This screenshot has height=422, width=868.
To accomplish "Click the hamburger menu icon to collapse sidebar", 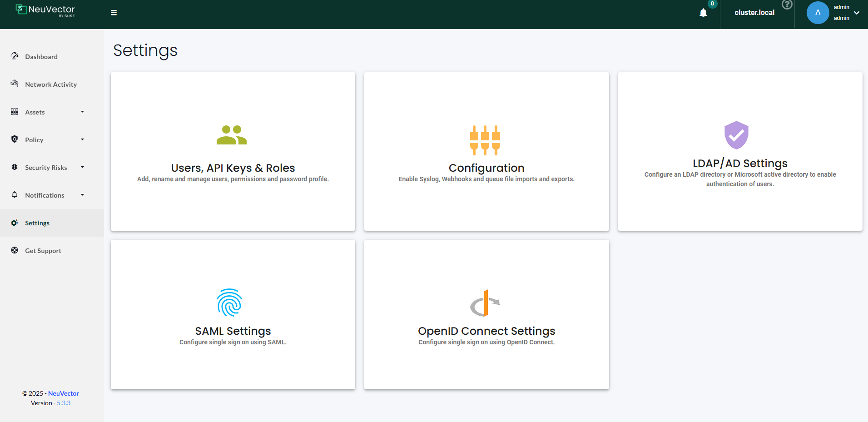I will coord(114,13).
